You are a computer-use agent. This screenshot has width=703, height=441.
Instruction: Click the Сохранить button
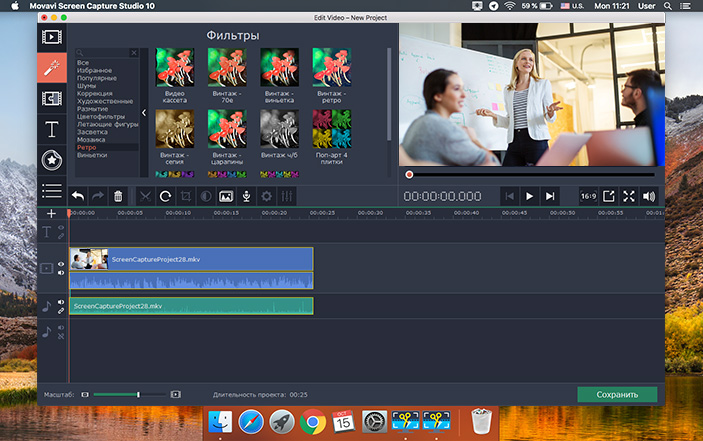[x=617, y=394]
